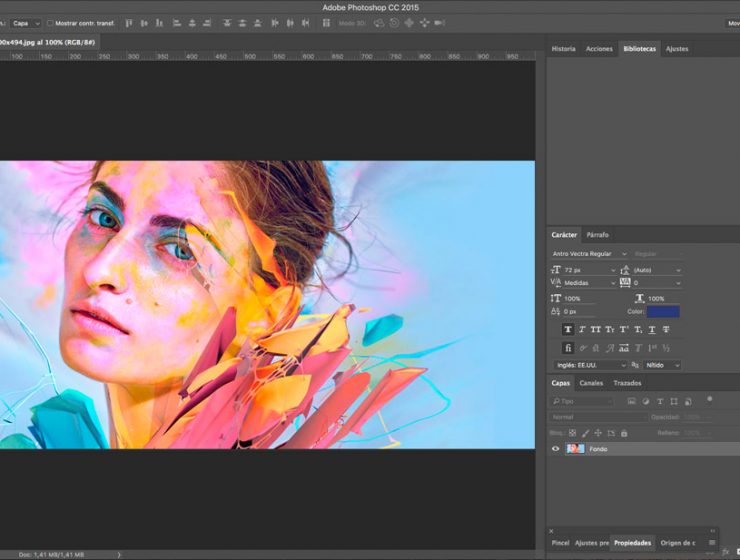740x560 pixels.
Task: Click the blue text Color swatch
Action: click(x=663, y=311)
